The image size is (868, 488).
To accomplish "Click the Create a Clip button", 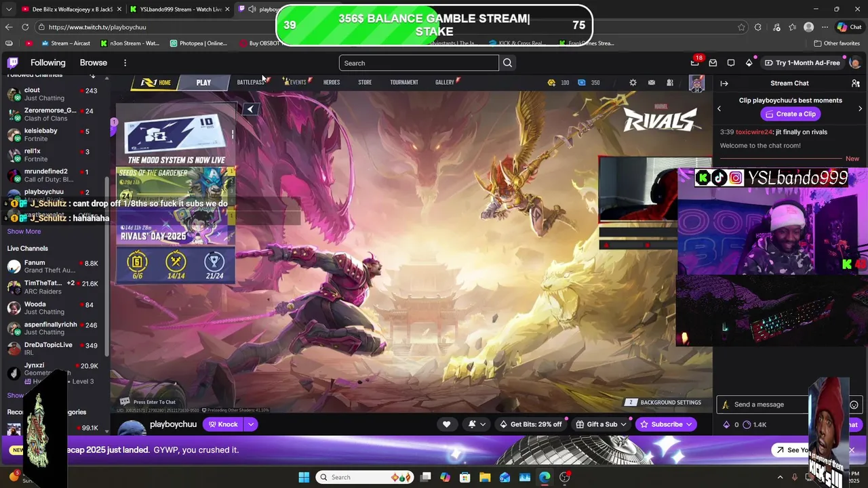I will click(789, 114).
